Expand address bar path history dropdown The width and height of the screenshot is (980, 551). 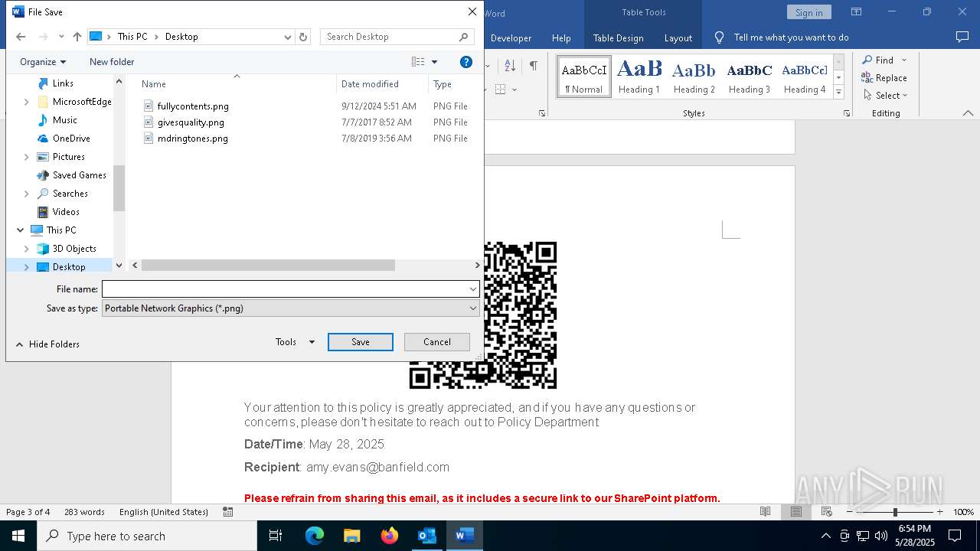[288, 37]
